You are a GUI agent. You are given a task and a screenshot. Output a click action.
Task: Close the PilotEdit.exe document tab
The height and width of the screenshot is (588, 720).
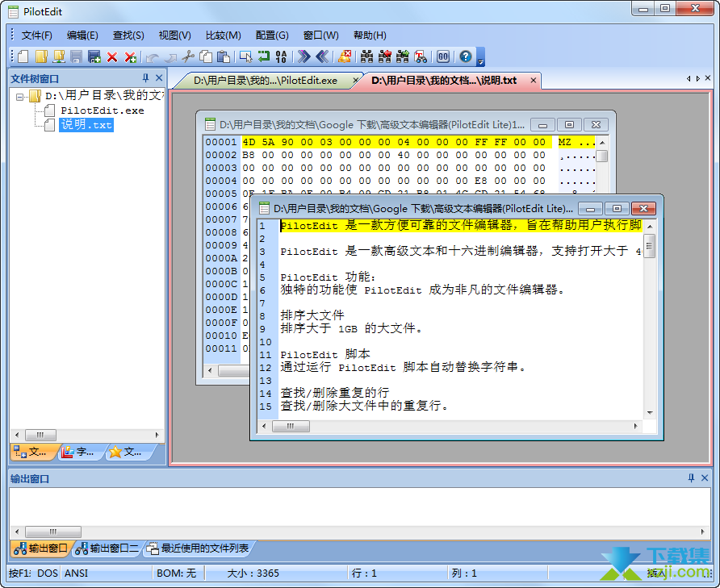coord(355,81)
